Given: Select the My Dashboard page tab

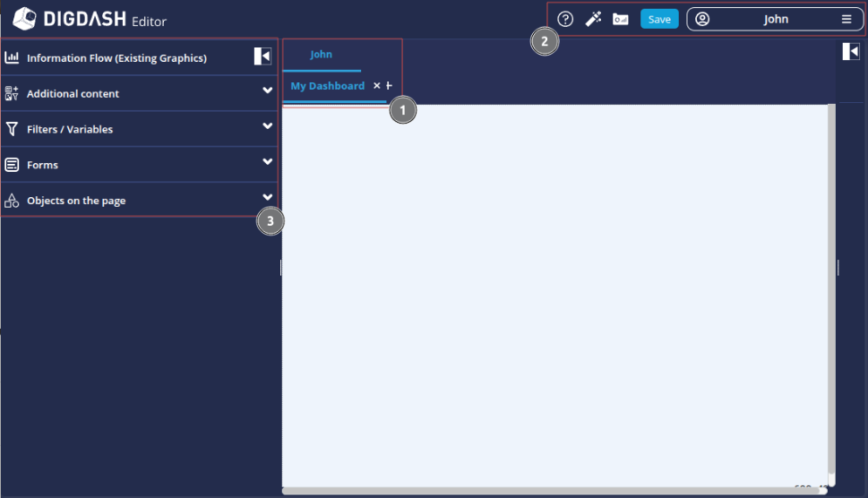Looking at the screenshot, I should pyautogui.click(x=327, y=86).
